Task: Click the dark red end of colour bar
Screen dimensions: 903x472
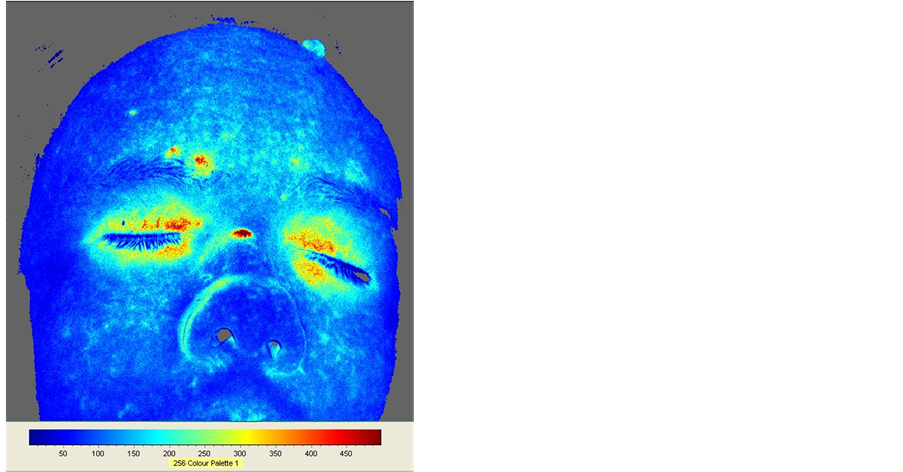Action: click(372, 437)
